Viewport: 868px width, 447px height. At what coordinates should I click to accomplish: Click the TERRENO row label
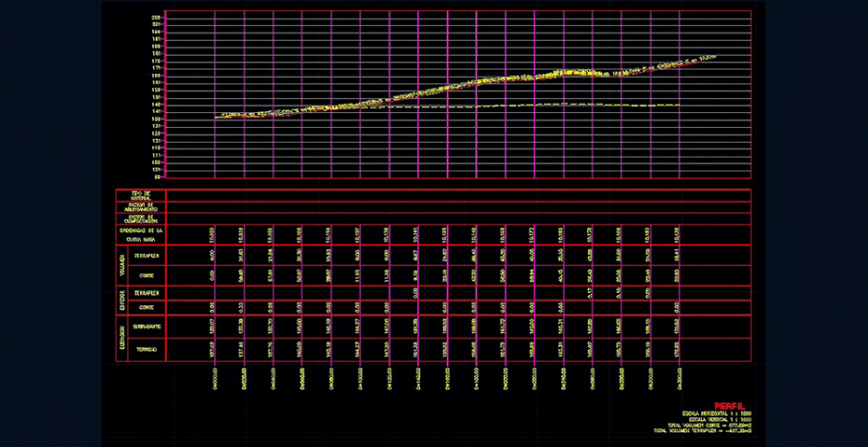coord(147,350)
